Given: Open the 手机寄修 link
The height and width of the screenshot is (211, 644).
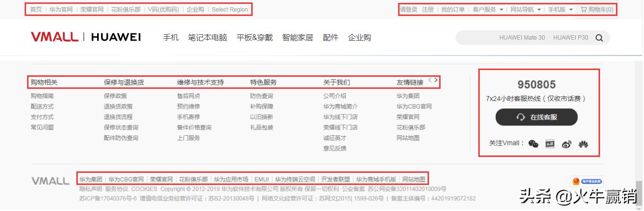Looking at the screenshot, I should click(x=188, y=117).
